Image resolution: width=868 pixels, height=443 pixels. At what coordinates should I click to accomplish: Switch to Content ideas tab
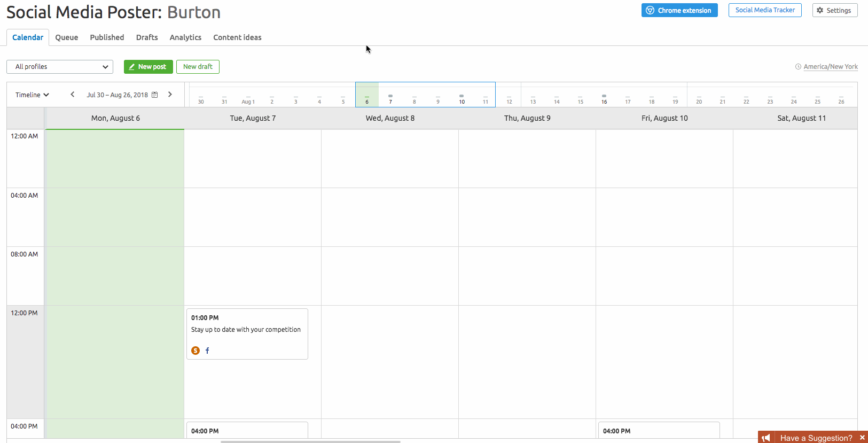(237, 37)
